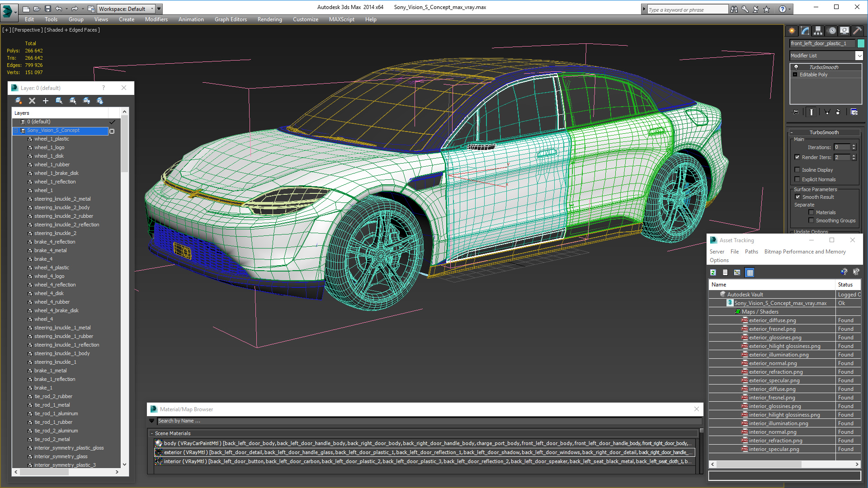This screenshot has width=868, height=488.
Task: Open the Modifiers menu
Action: coord(156,19)
